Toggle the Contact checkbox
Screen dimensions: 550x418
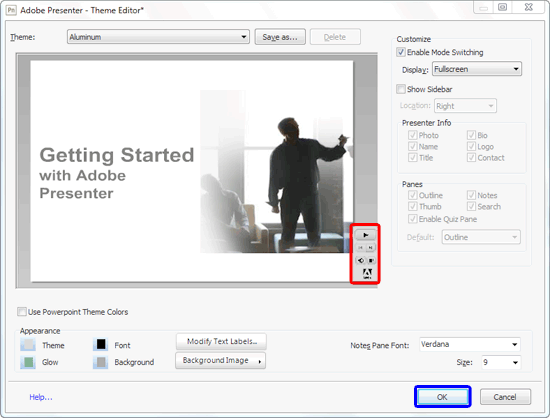[471, 157]
